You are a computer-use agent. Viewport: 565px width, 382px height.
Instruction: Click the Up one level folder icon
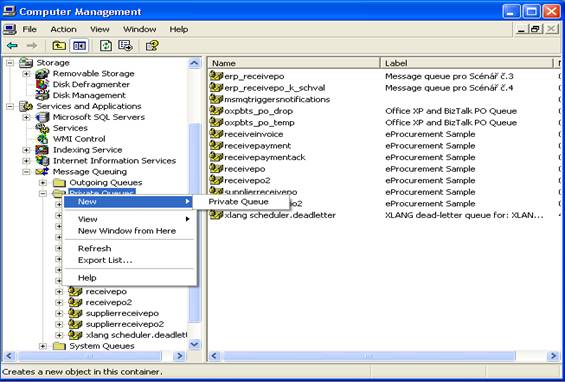coord(59,46)
